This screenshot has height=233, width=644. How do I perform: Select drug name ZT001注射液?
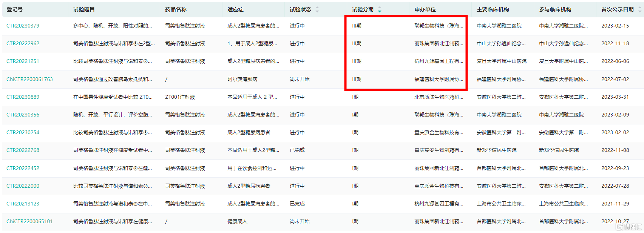tap(180, 97)
